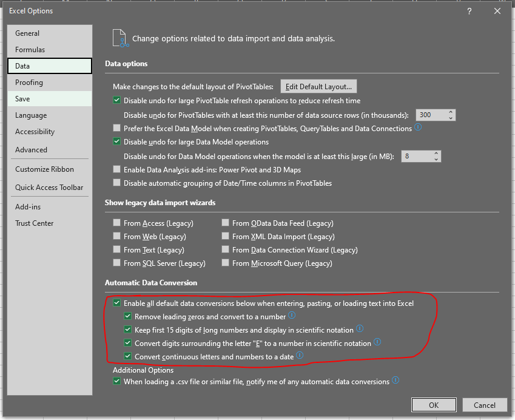Open info tooltip for "Remove leading zeros" option

tap(292, 316)
